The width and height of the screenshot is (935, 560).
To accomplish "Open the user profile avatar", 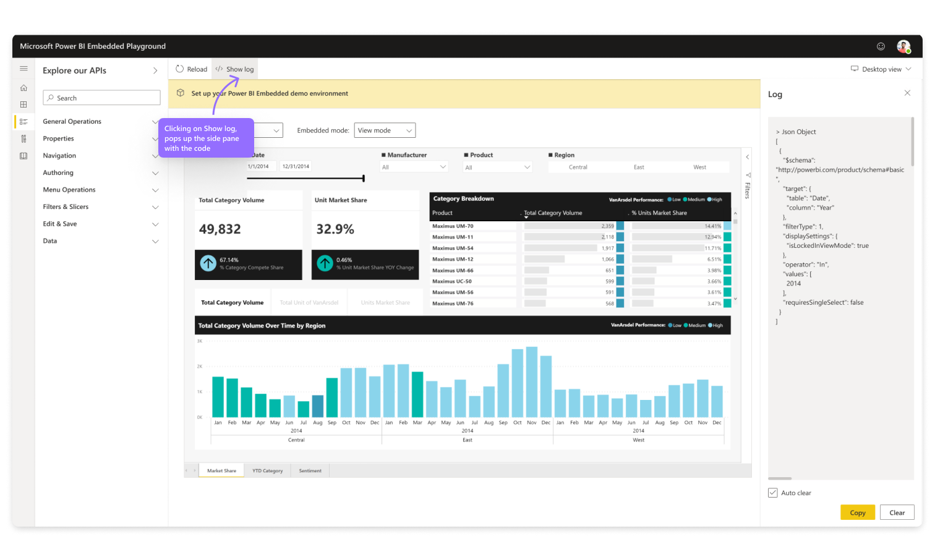I will [x=903, y=46].
